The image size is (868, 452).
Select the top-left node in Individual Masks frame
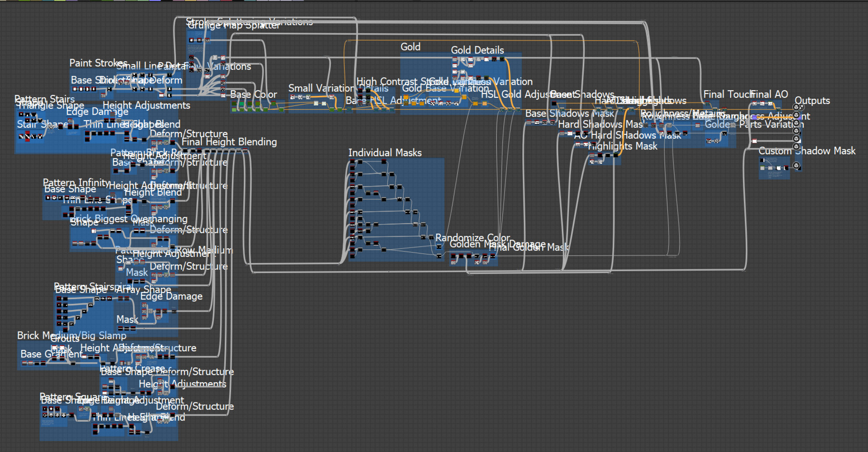pos(353,161)
